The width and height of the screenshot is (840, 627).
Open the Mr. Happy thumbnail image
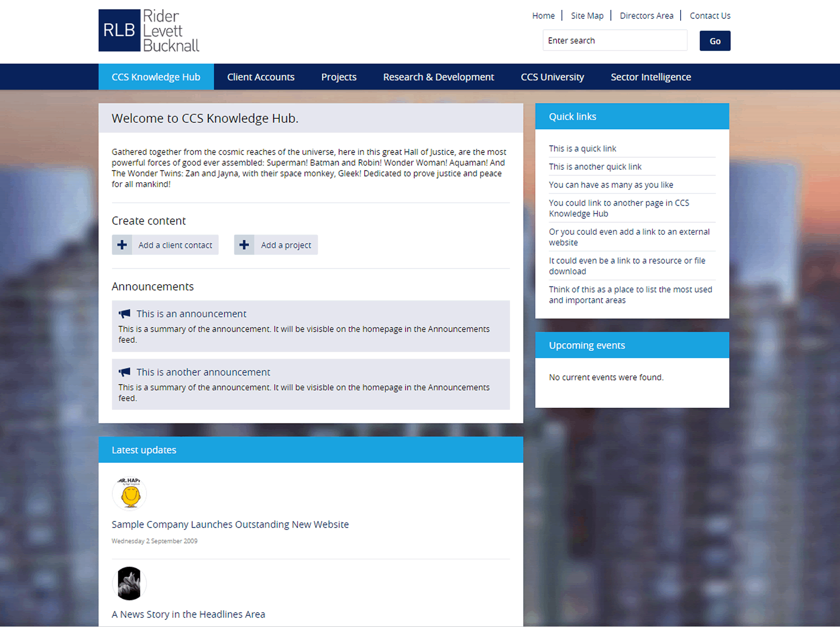tap(129, 493)
